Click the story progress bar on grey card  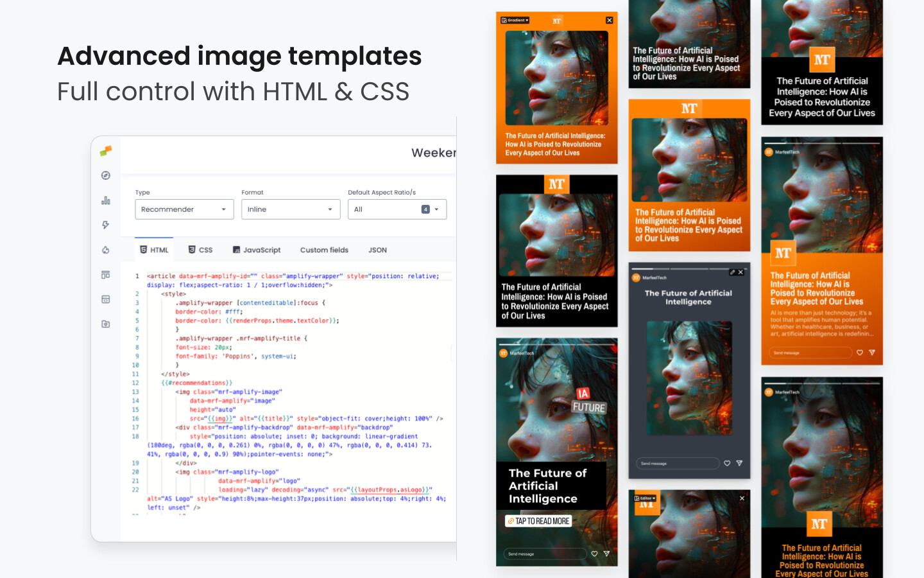[x=689, y=269]
